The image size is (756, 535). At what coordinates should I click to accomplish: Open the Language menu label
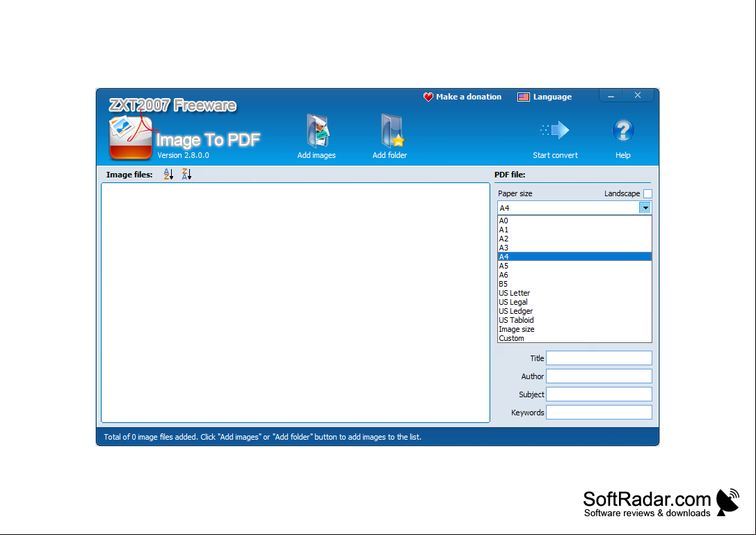[x=552, y=97]
